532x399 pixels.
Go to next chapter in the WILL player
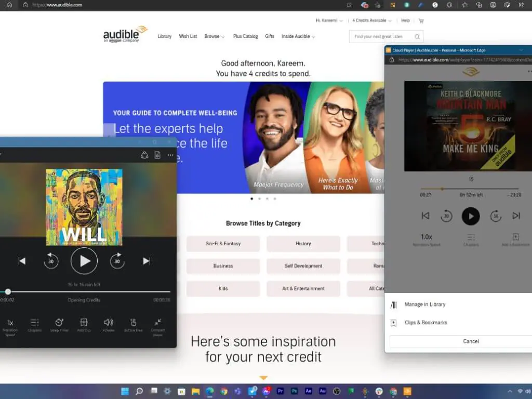147,261
